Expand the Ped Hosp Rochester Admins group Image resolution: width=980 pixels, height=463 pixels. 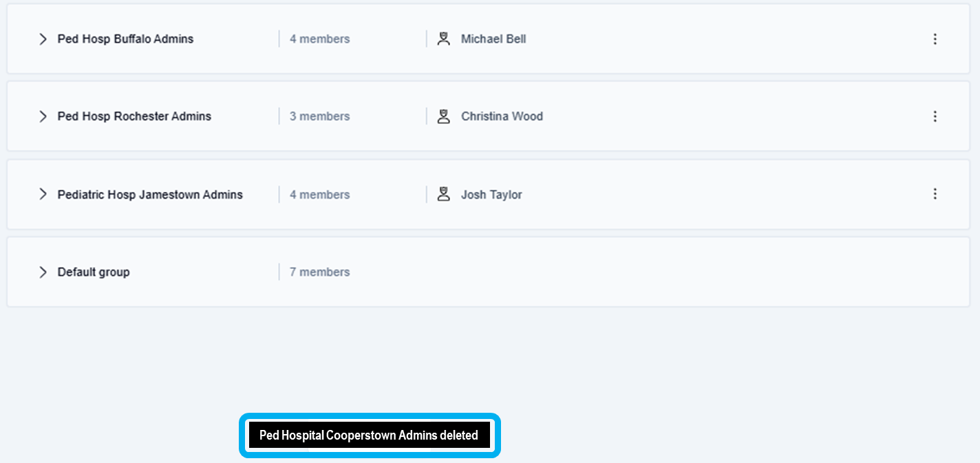[43, 116]
